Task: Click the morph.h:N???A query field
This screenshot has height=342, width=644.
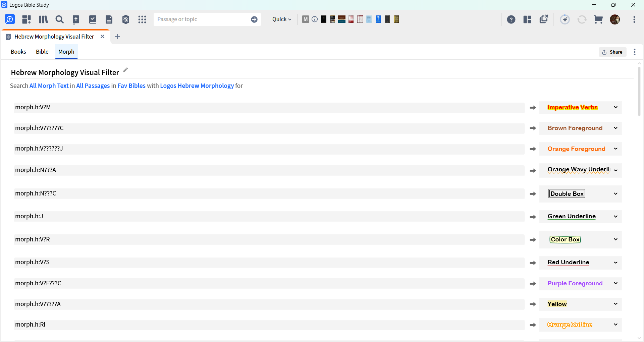Action: tap(269, 170)
